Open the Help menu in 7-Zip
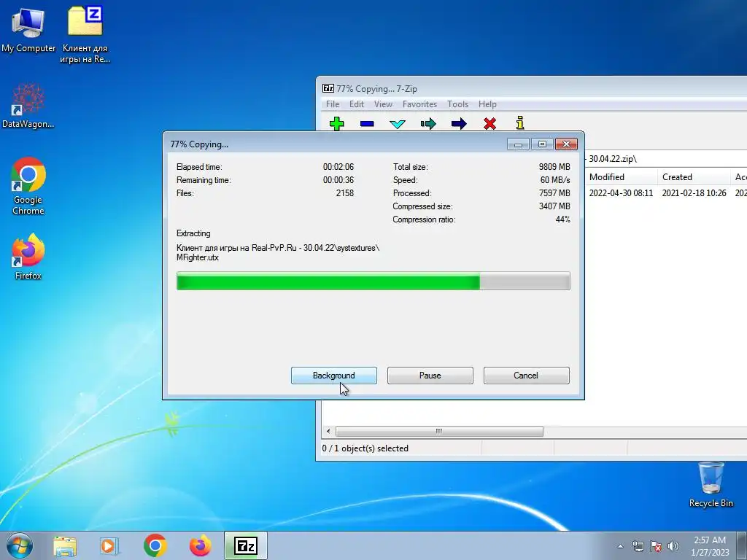747x560 pixels. point(487,104)
